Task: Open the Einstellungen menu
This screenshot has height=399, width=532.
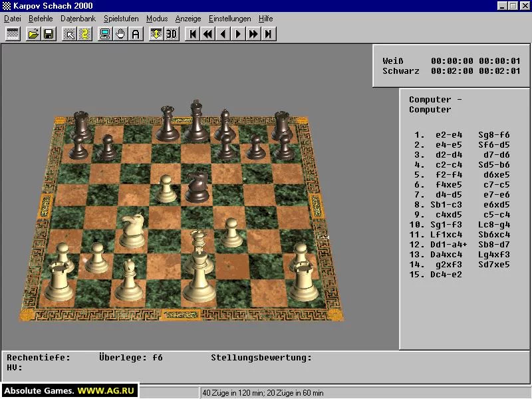Action: coord(229,19)
